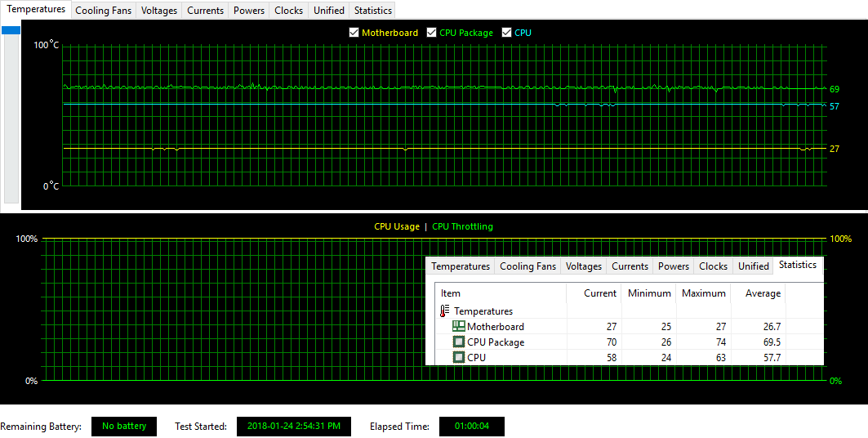This screenshot has width=868, height=438.
Task: Select Unified tab in top tab bar
Action: [x=328, y=11]
